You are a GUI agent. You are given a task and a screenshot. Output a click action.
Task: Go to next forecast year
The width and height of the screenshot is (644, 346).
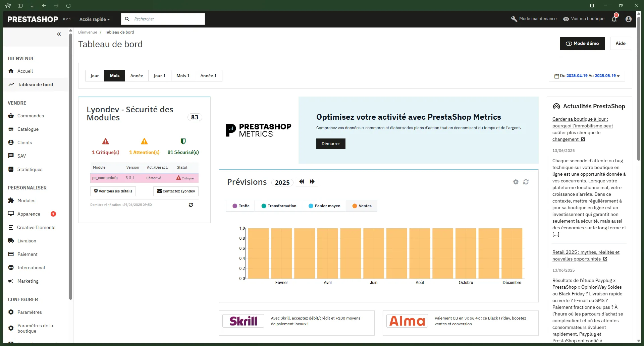[312, 182]
